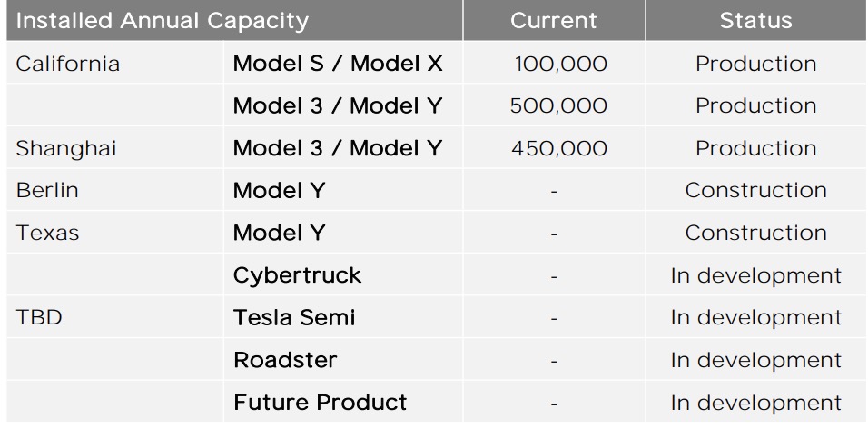This screenshot has width=868, height=429.
Task: Click the Model Y cell in Texas row
Action: (x=279, y=233)
